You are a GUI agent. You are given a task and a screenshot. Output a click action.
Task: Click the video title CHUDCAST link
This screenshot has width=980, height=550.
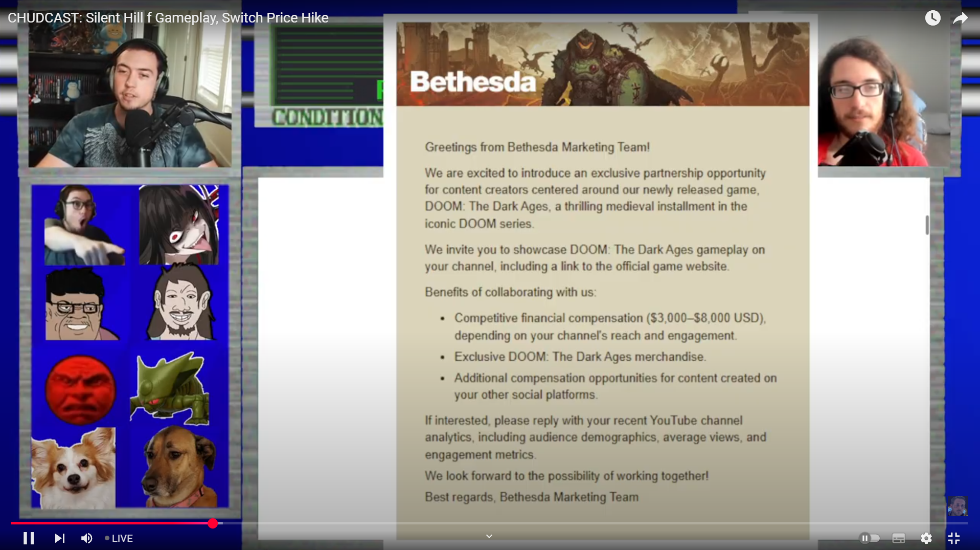tap(168, 18)
